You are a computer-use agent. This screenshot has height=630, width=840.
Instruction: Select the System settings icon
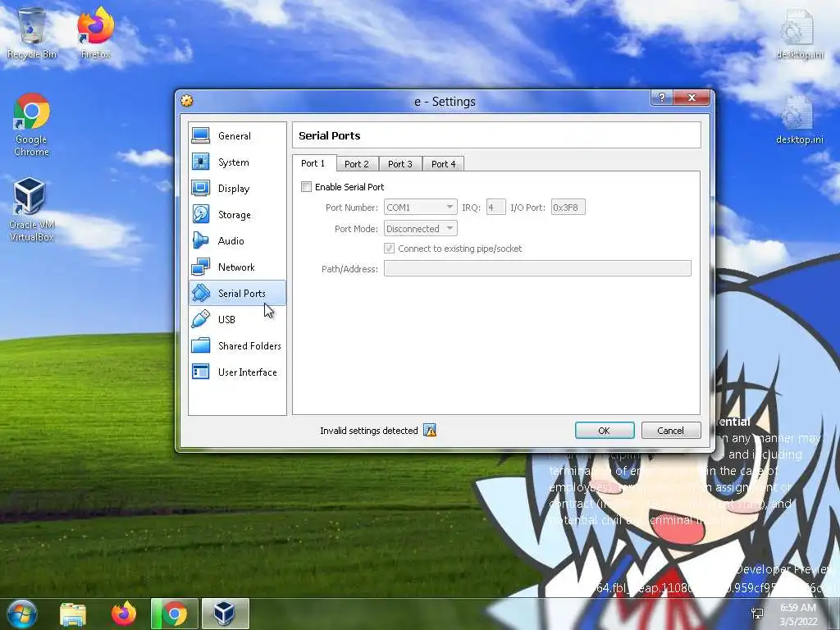coord(201,162)
